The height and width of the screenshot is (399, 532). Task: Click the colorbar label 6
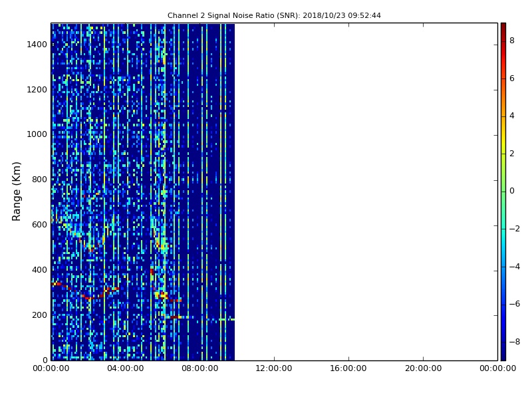coord(512,78)
